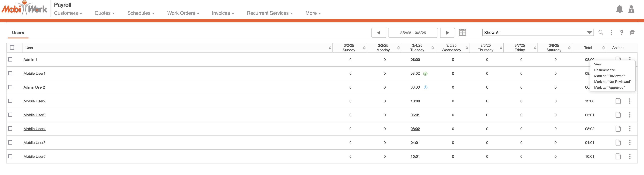
Task: Open the graduation cap training icon
Action: tap(632, 32)
